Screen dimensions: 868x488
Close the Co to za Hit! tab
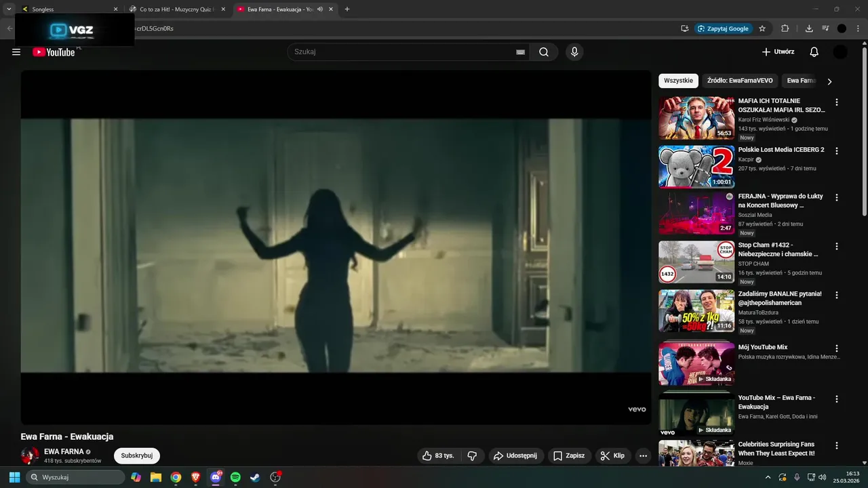[223, 9]
